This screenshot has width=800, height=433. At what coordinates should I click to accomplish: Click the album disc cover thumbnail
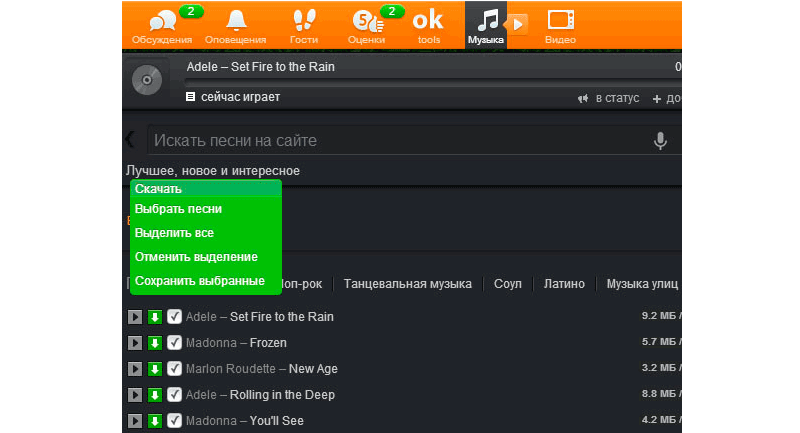(147, 80)
